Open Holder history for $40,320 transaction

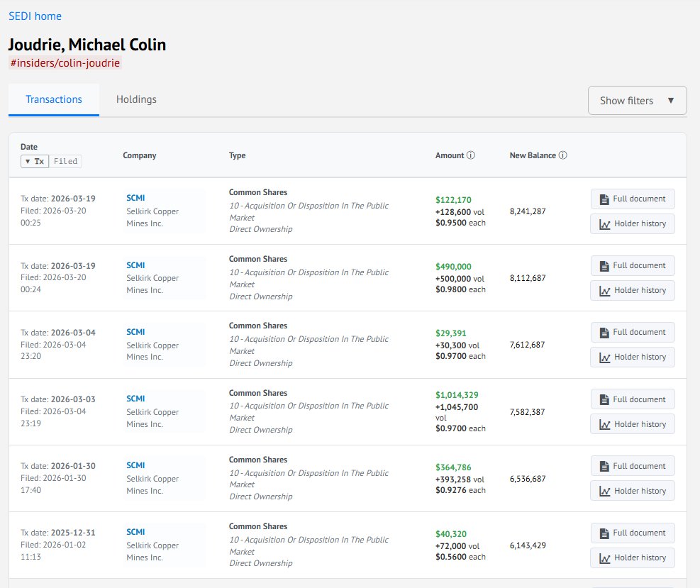pyautogui.click(x=632, y=558)
